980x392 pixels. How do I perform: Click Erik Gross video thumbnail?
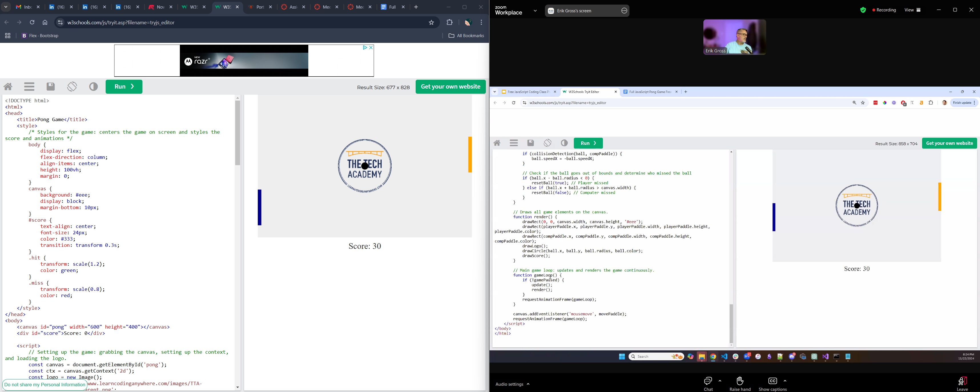click(x=735, y=37)
